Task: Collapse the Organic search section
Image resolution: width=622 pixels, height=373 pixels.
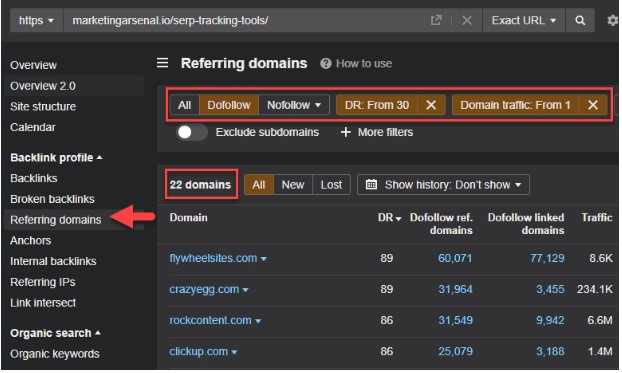Action: point(55,333)
